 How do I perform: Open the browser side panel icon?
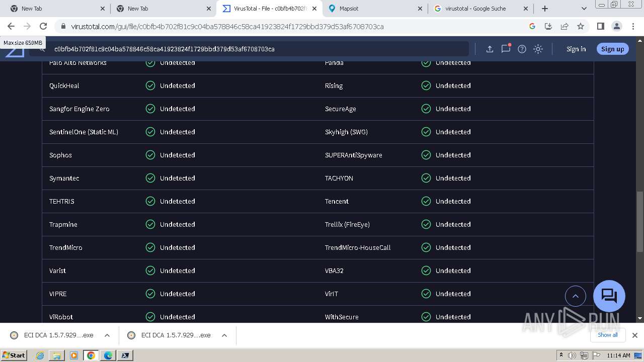pos(600,26)
